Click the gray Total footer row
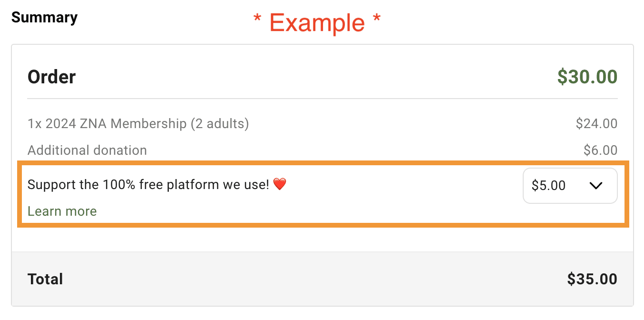 coord(322,279)
